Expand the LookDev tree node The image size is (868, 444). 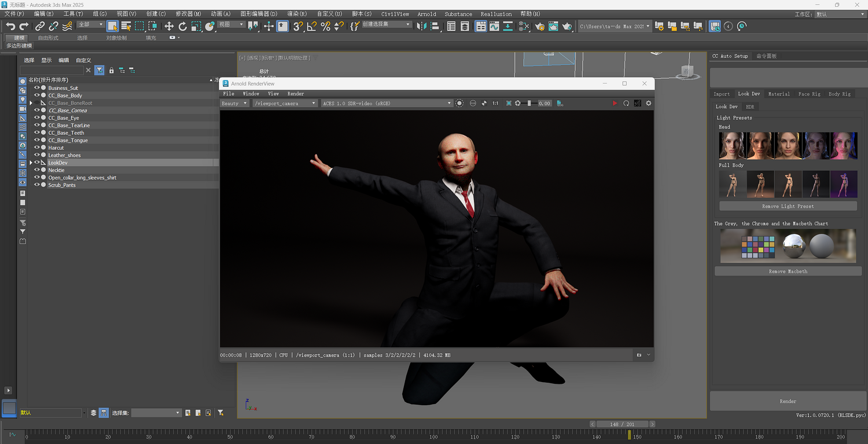[x=31, y=163]
